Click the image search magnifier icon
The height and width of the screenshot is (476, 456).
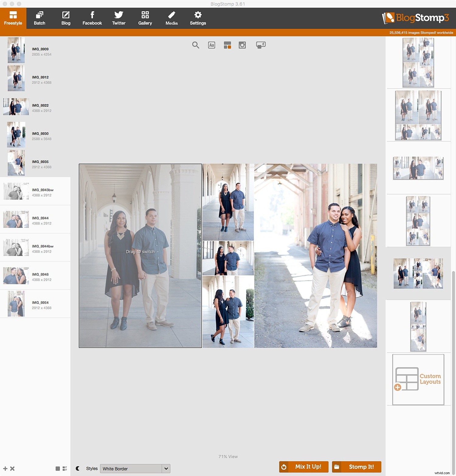pyautogui.click(x=195, y=45)
